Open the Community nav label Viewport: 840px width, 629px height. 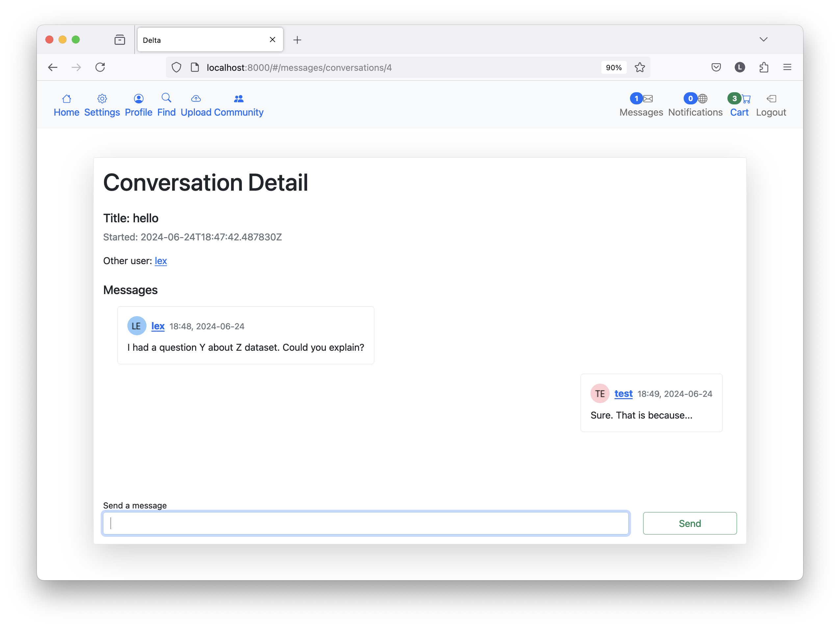point(239,112)
